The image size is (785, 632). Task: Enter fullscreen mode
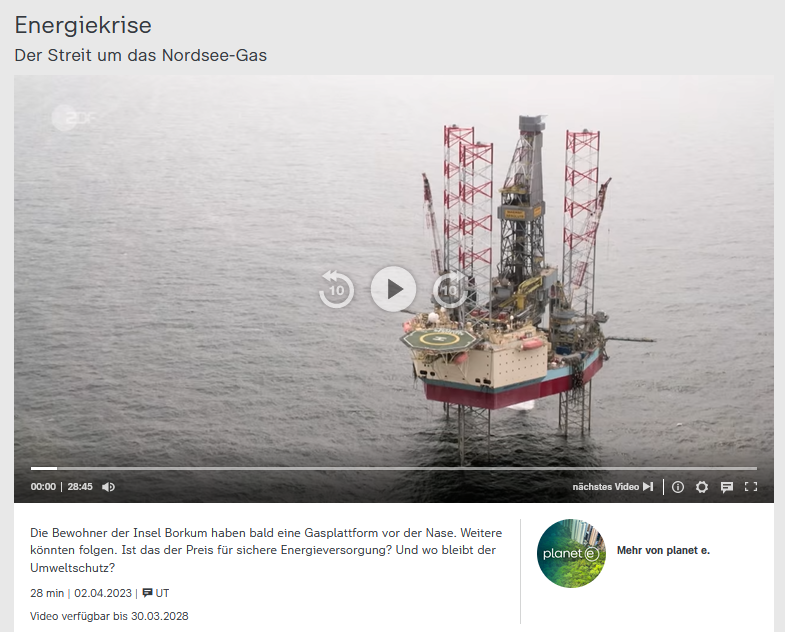click(751, 487)
